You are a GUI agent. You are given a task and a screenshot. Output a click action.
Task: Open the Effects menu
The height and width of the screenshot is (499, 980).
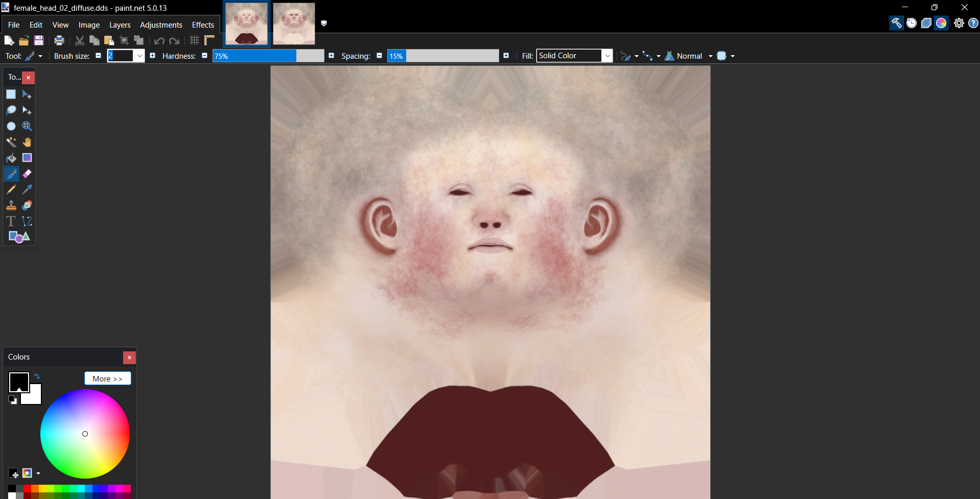[203, 25]
